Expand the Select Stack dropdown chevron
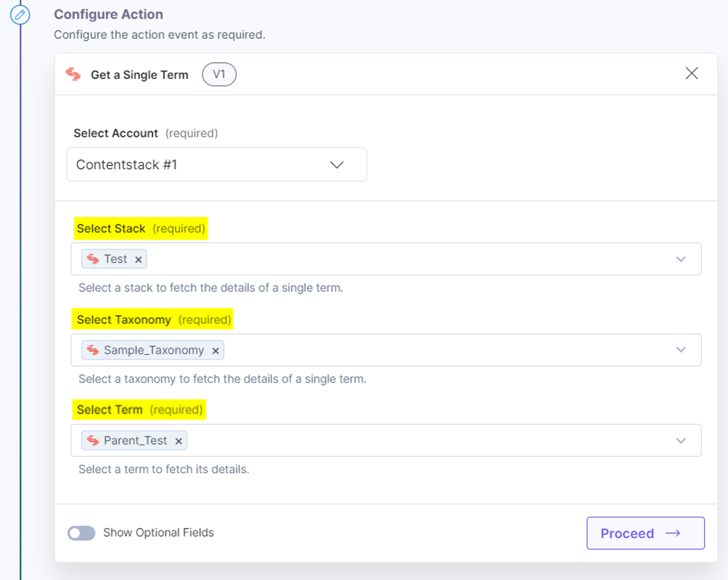 point(681,259)
